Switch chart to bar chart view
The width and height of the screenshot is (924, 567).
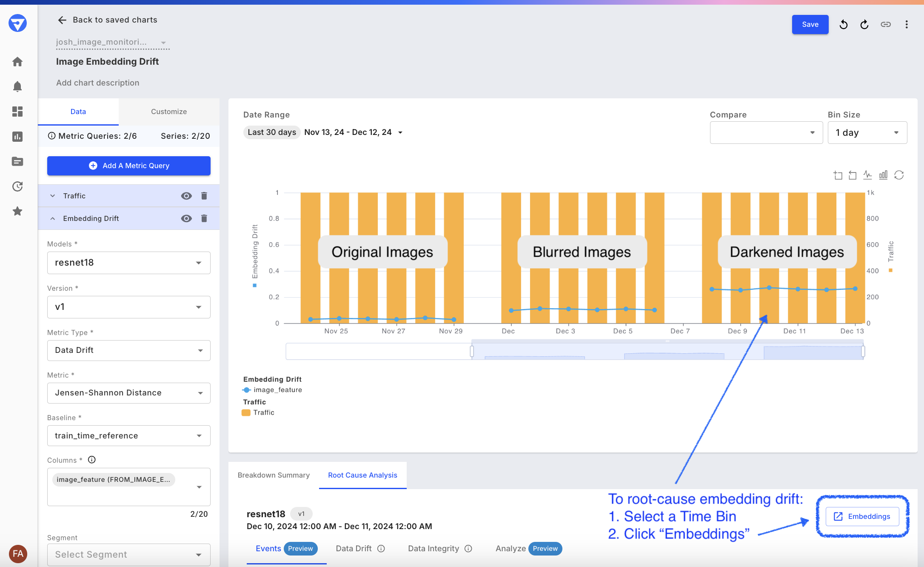883,175
